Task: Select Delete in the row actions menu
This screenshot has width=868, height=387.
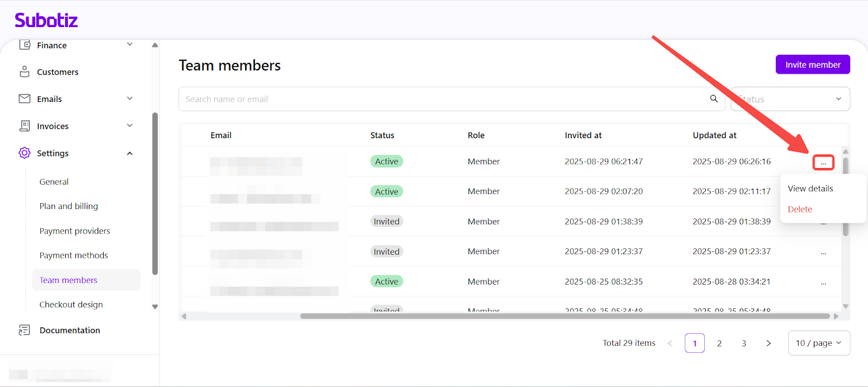Action: click(x=800, y=209)
